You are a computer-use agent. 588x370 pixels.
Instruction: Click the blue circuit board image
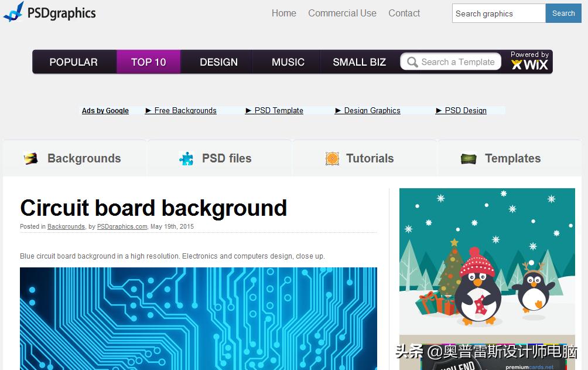199,318
